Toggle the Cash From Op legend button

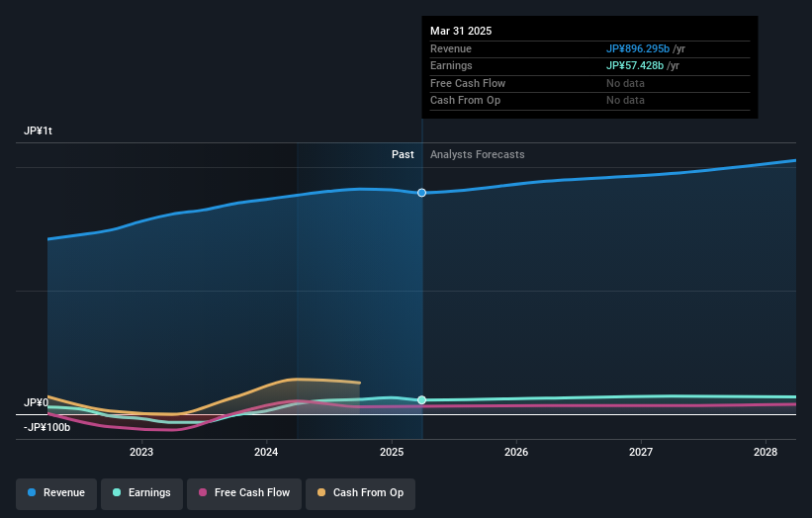(360, 493)
